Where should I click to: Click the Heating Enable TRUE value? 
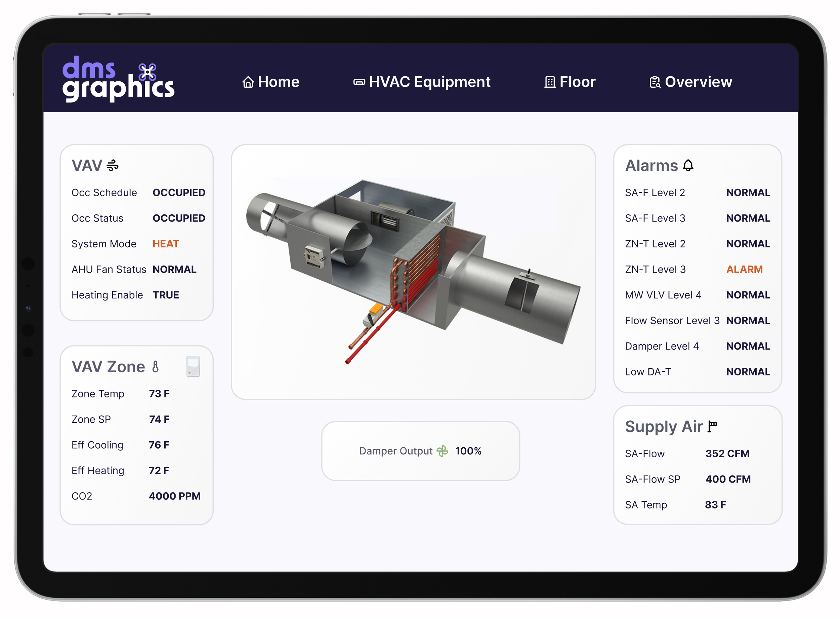166,295
